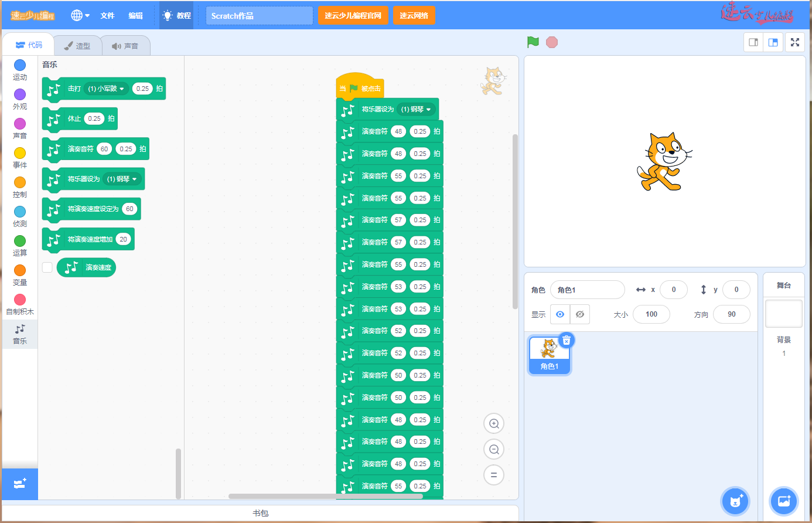812x523 pixels.
Task: Select the 运动 blue category circle
Action: coord(20,65)
